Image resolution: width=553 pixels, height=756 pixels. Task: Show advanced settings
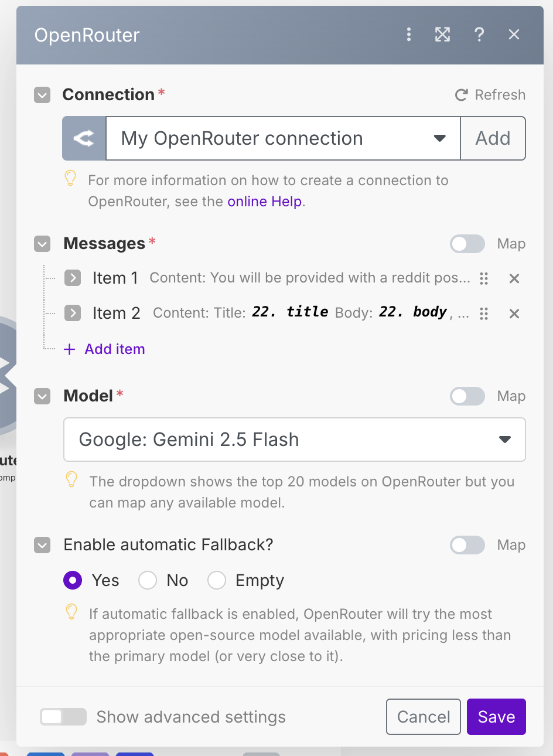coord(63,716)
